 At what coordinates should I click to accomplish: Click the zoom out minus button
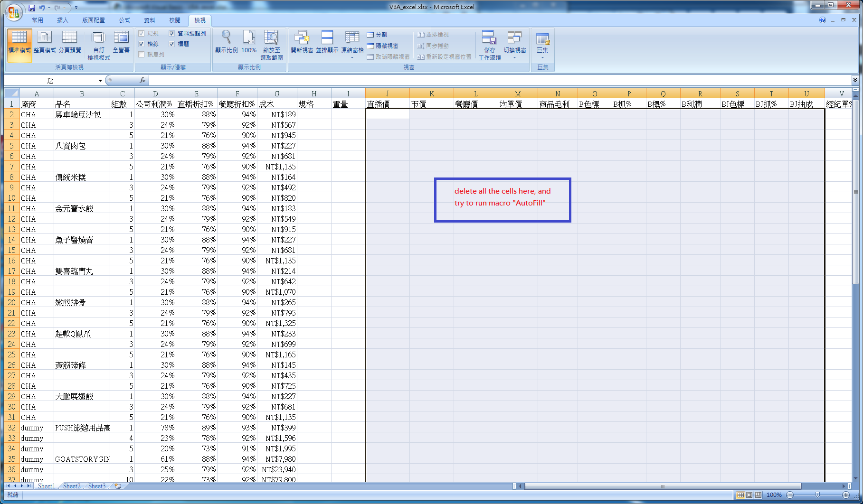coord(790,495)
